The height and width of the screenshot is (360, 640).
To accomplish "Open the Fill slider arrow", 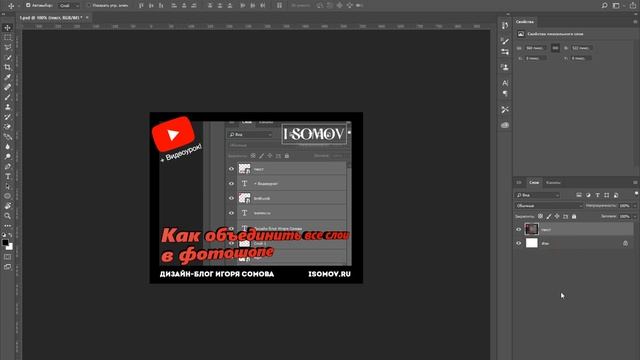I will pyautogui.click(x=635, y=216).
